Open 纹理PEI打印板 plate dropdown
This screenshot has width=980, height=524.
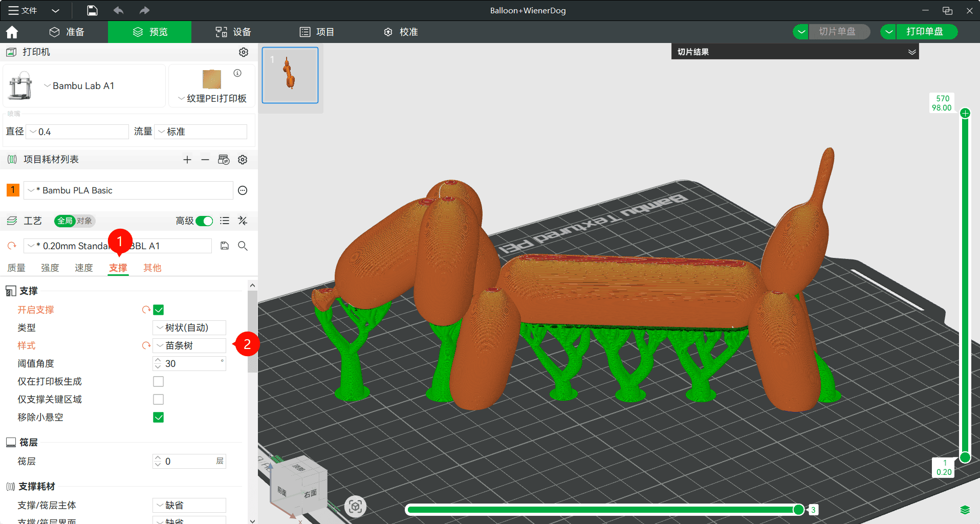point(212,98)
